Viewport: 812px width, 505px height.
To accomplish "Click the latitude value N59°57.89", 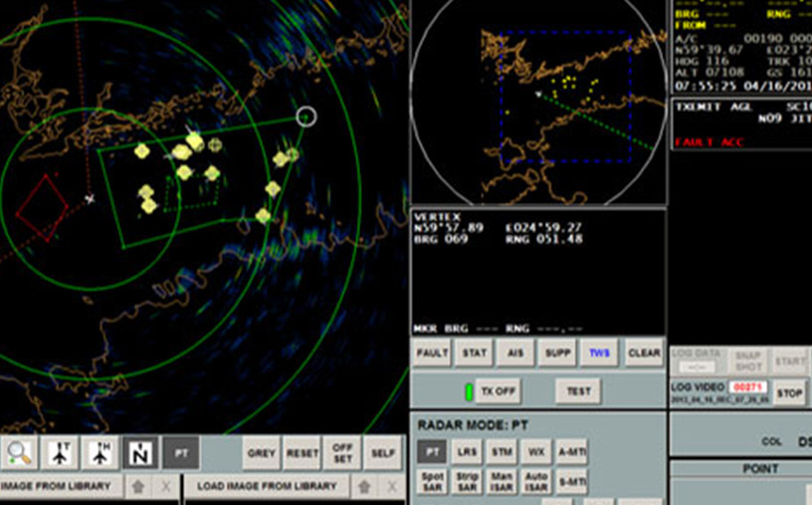I will pyautogui.click(x=449, y=228).
